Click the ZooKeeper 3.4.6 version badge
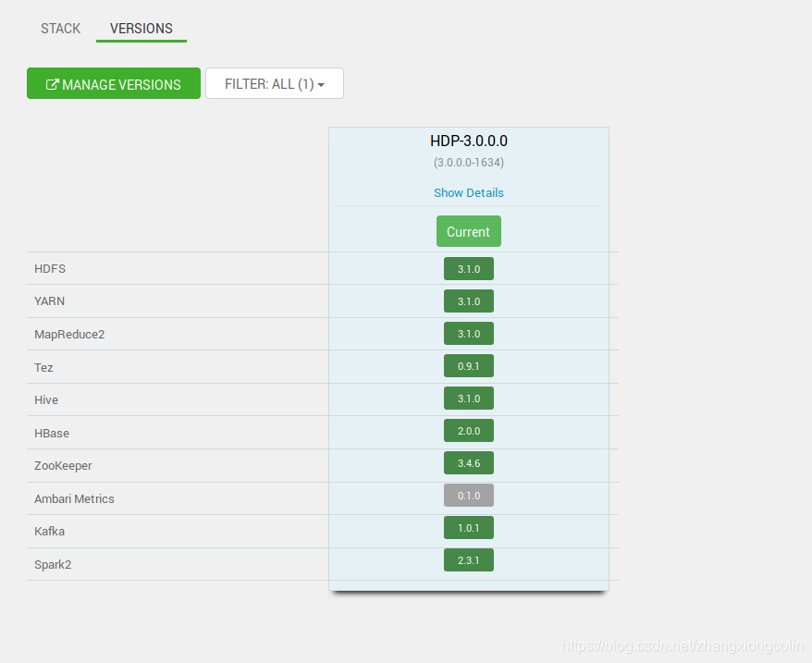The image size is (812, 663). 469,463
